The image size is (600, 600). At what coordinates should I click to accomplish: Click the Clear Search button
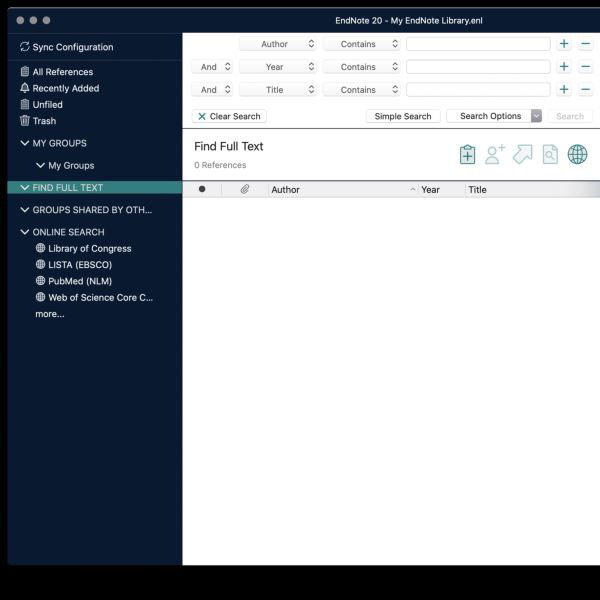[229, 116]
